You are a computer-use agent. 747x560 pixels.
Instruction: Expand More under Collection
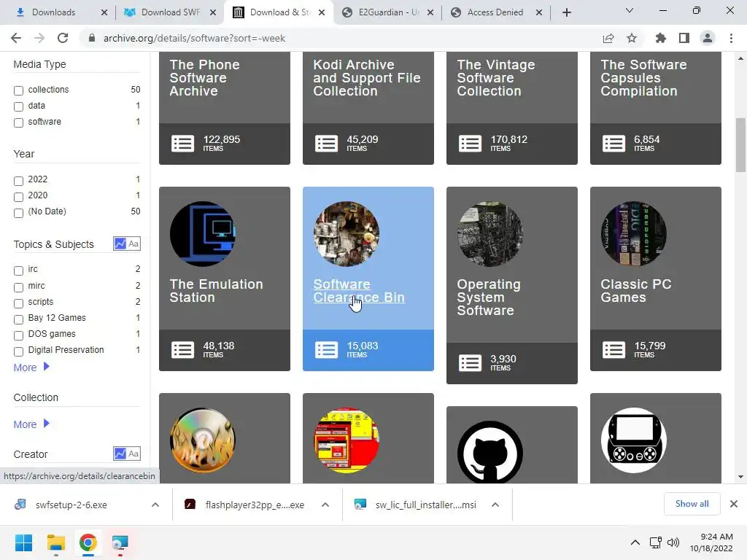[31, 424]
